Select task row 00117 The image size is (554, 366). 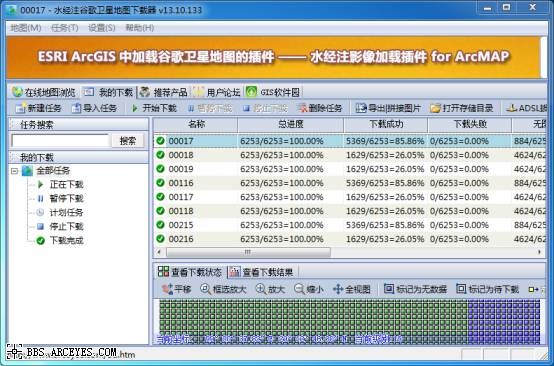pyautogui.click(x=350, y=197)
